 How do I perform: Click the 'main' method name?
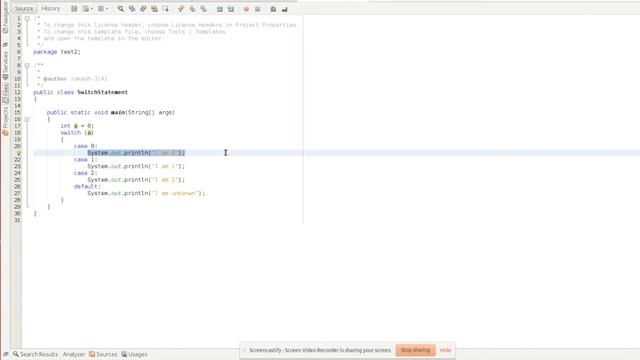coord(118,112)
